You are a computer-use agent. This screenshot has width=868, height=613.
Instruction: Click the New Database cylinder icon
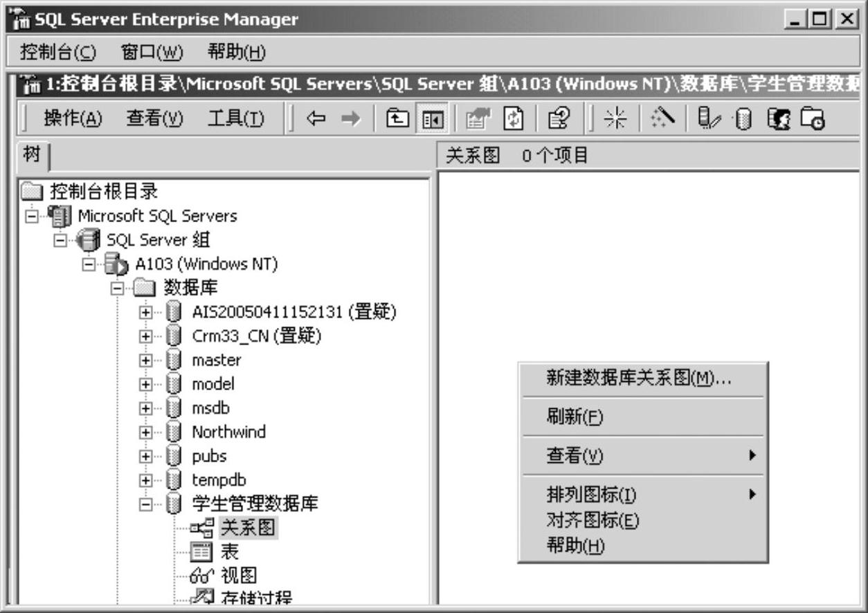click(743, 118)
